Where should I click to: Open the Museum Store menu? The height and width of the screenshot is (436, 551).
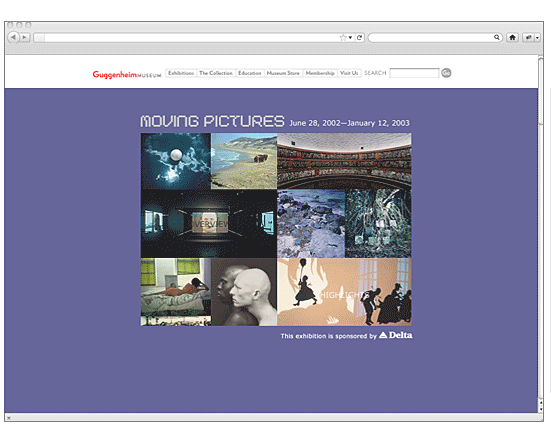(x=283, y=73)
